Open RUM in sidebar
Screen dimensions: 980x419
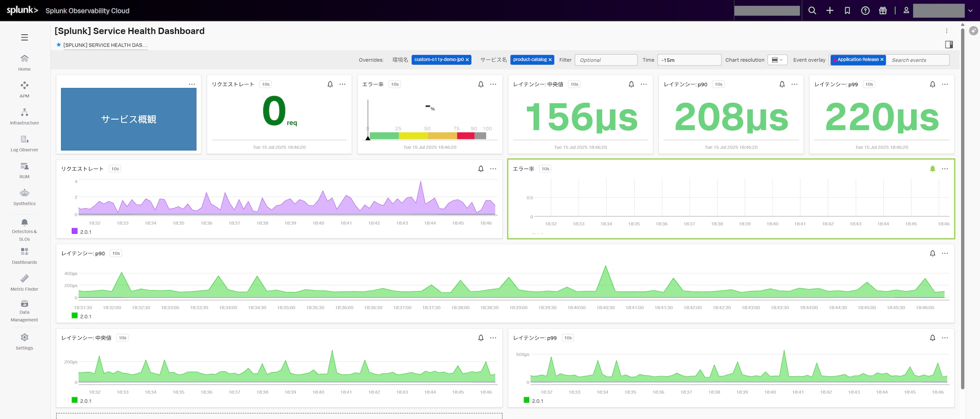pyautogui.click(x=24, y=170)
